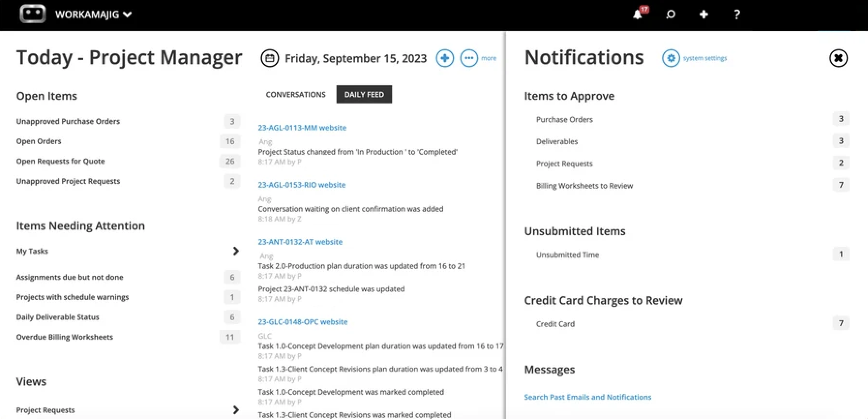Open Unapproved Purchase Orders item
The width and height of the screenshot is (868, 419).
point(68,121)
